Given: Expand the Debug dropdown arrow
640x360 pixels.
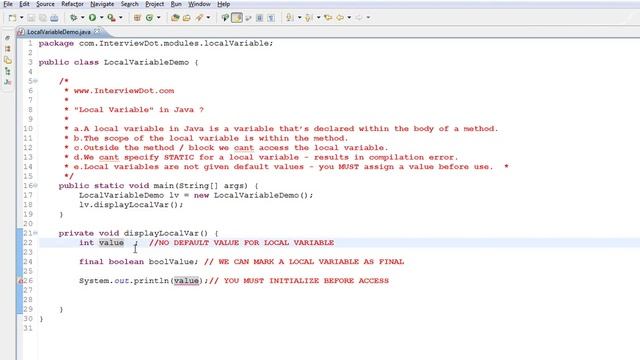Looking at the screenshot, I should coord(82,18).
